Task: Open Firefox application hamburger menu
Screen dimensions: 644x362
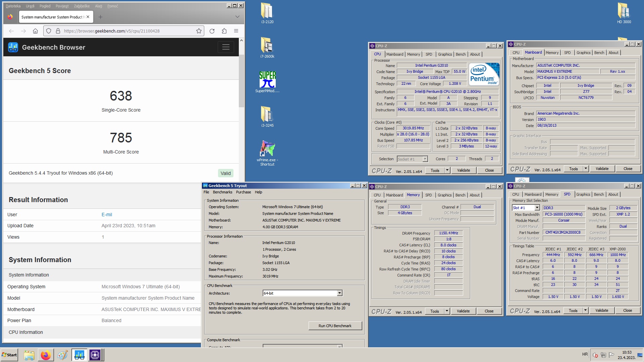Action: click(236, 31)
